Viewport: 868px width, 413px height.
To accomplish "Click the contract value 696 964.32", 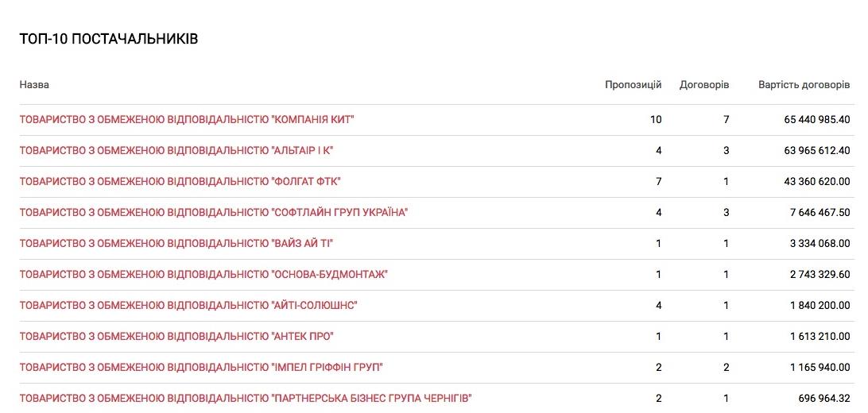I will (822, 399).
